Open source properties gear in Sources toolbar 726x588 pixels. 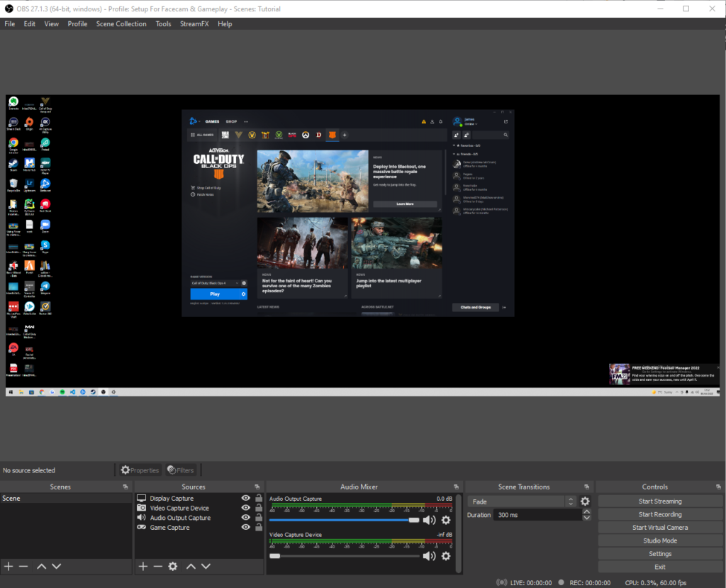coord(172,566)
